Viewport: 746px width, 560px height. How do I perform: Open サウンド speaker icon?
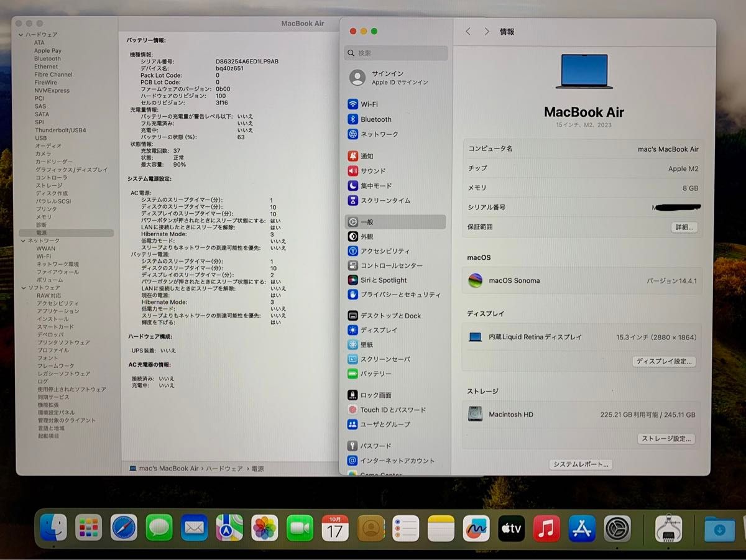(x=352, y=171)
